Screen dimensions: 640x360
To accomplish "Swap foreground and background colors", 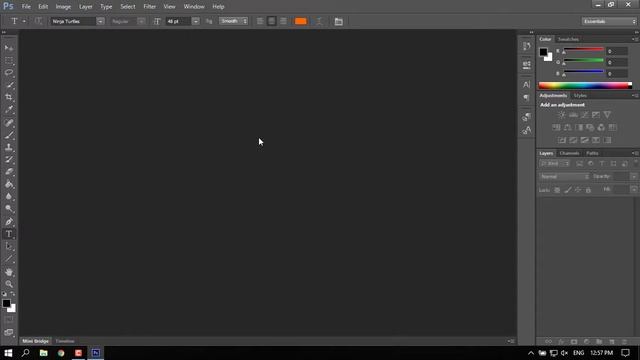I will click(x=13, y=293).
